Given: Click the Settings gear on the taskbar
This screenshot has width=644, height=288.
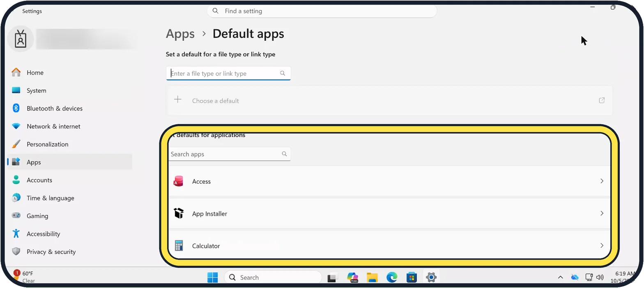Looking at the screenshot, I should tap(431, 278).
